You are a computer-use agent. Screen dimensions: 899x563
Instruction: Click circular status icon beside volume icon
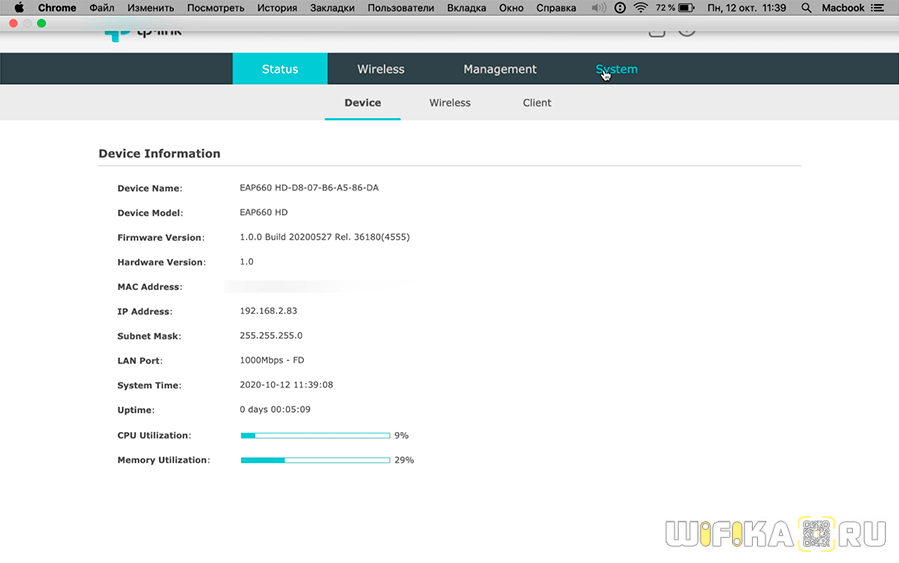620,8
